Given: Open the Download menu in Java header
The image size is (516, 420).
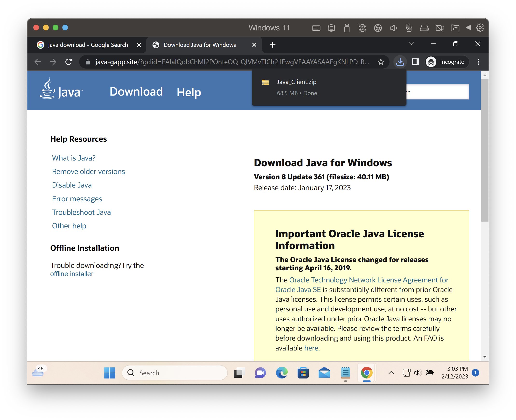Looking at the screenshot, I should point(136,92).
